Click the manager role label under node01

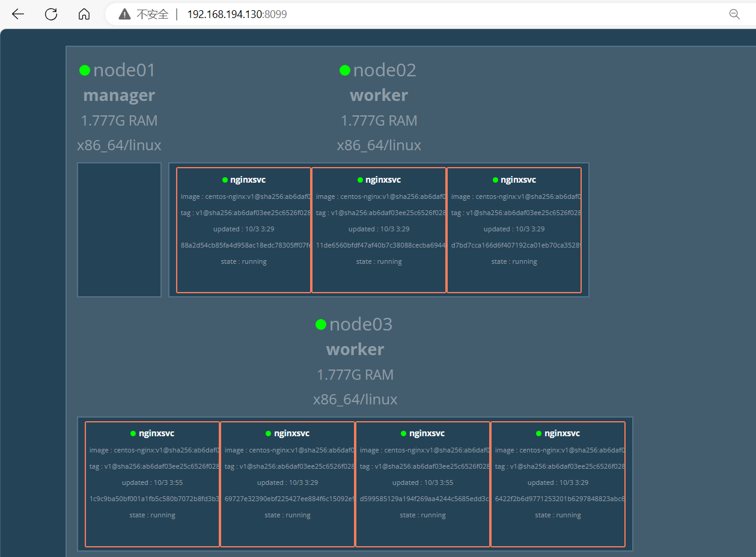pyautogui.click(x=119, y=95)
